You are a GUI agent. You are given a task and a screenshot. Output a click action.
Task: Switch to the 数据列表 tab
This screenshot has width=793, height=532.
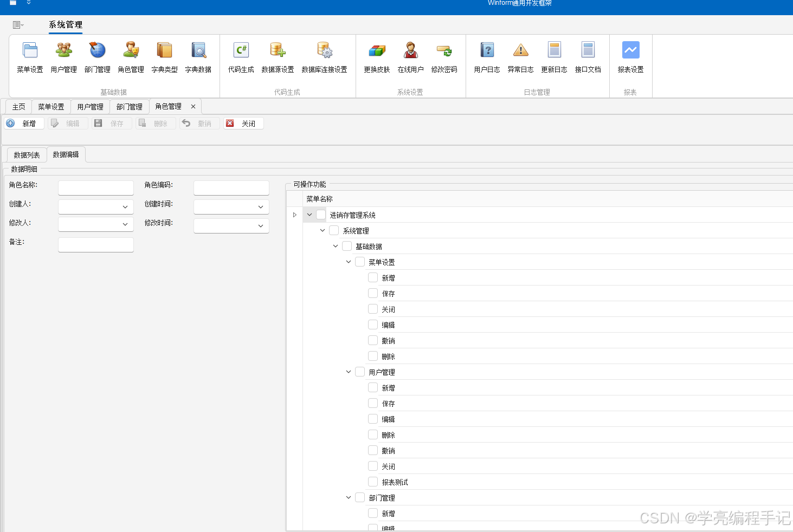[x=27, y=155]
